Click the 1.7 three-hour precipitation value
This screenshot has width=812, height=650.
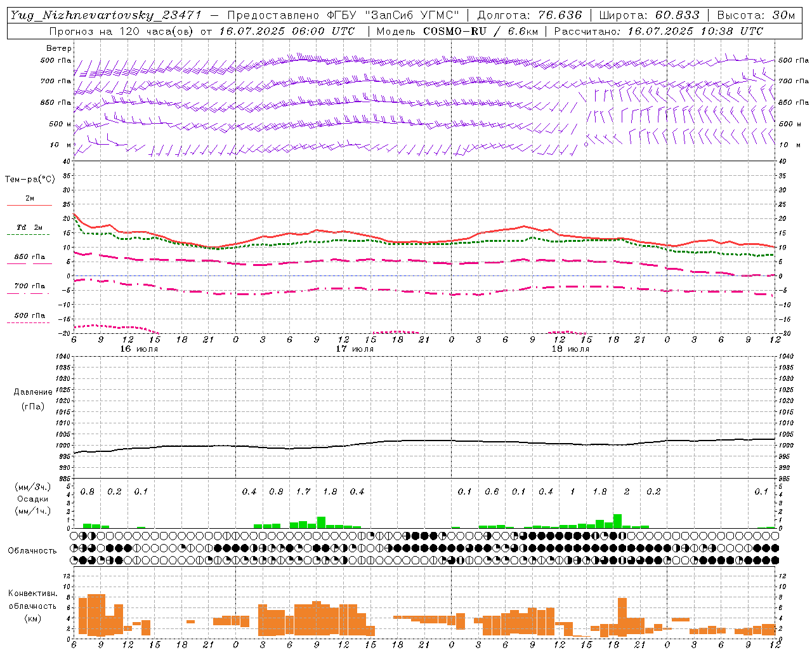click(x=303, y=492)
